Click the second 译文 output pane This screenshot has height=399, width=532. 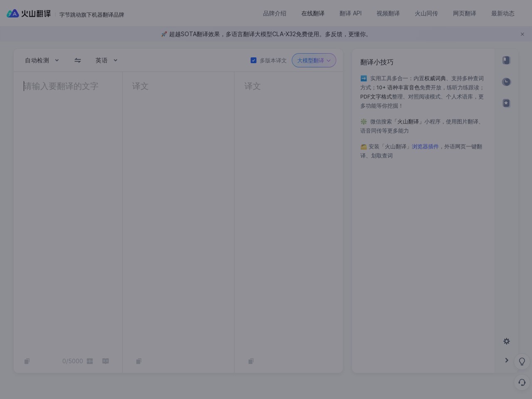coord(288,212)
